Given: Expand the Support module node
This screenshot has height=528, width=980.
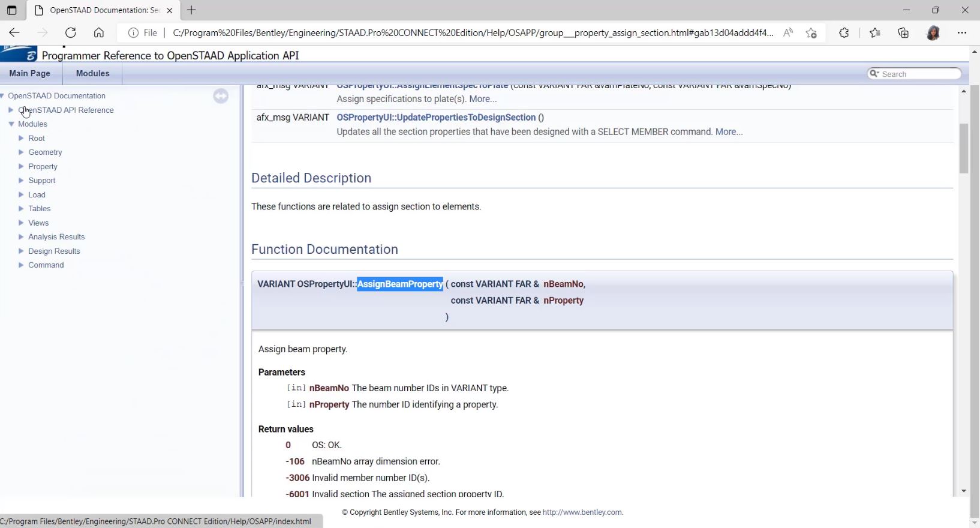Looking at the screenshot, I should (x=21, y=180).
